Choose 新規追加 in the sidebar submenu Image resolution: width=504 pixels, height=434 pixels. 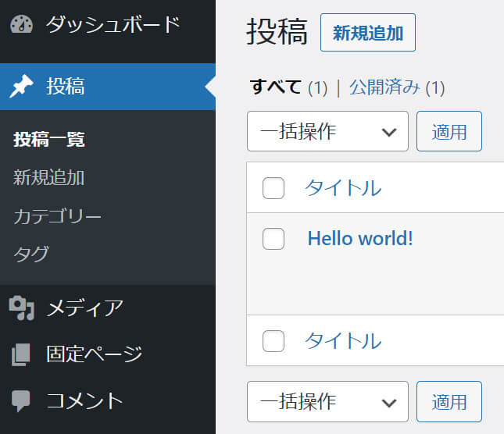(49, 177)
